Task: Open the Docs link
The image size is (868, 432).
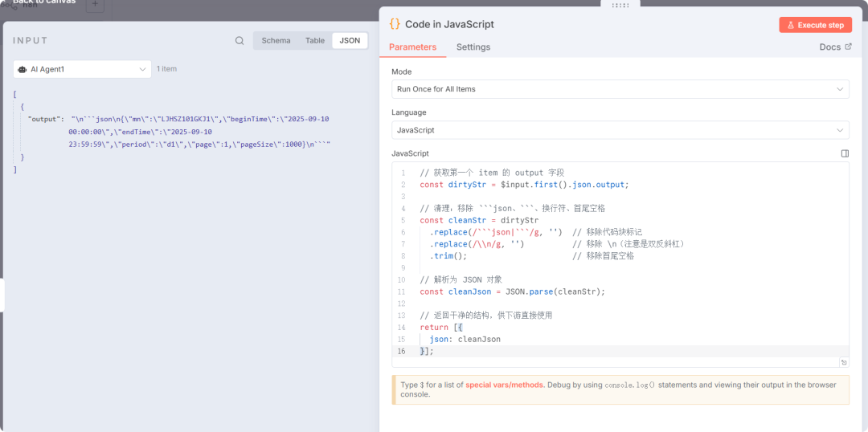Action: [835, 47]
